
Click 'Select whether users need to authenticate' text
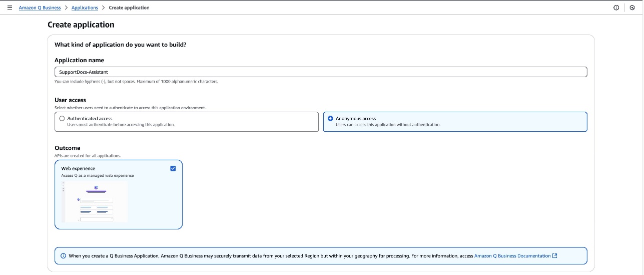pyautogui.click(x=130, y=108)
